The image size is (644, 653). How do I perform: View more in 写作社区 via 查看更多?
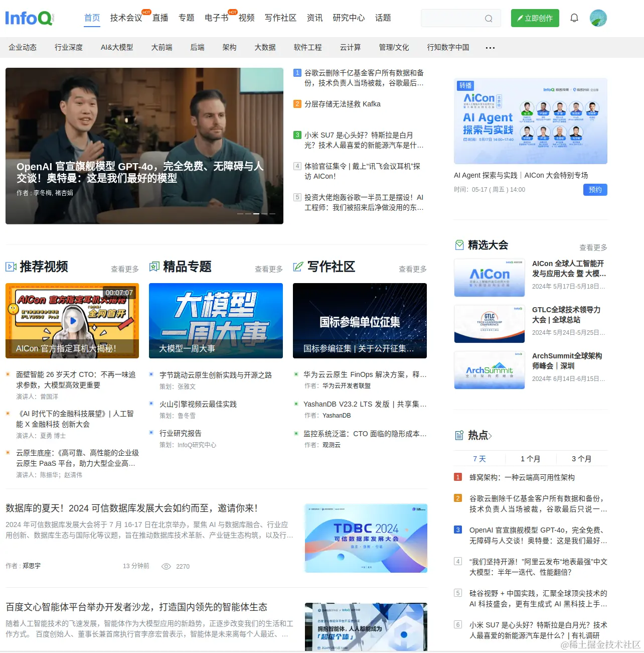pos(413,269)
